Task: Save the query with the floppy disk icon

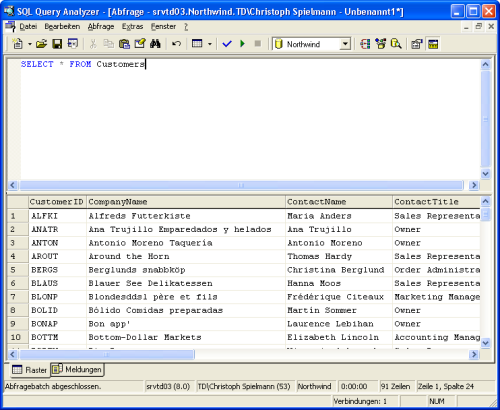Action: 57,44
